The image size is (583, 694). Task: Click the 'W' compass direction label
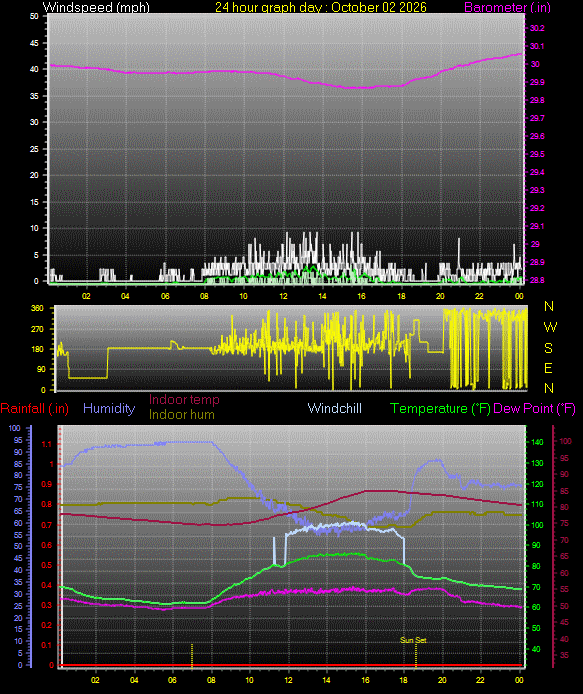550,327
